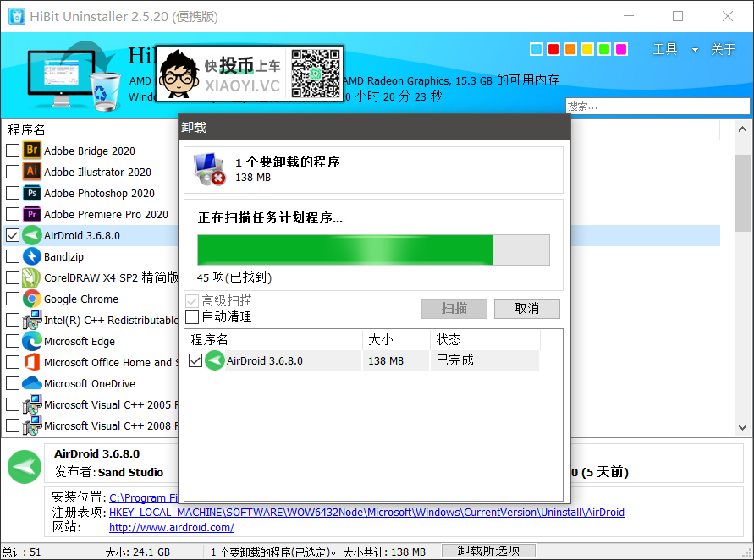The width and height of the screenshot is (754, 560).
Task: Check the Google Chrome checkbox
Action: [x=13, y=299]
